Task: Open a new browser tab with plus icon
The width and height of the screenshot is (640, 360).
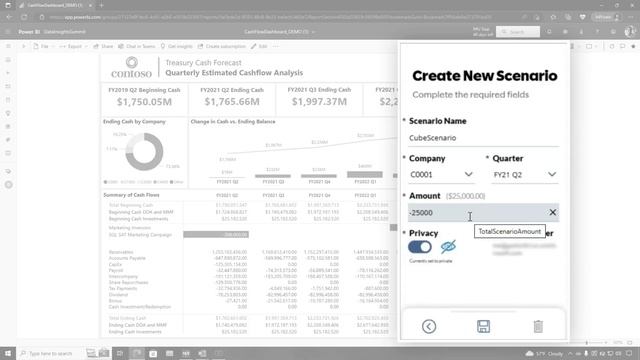Action: [101, 5]
